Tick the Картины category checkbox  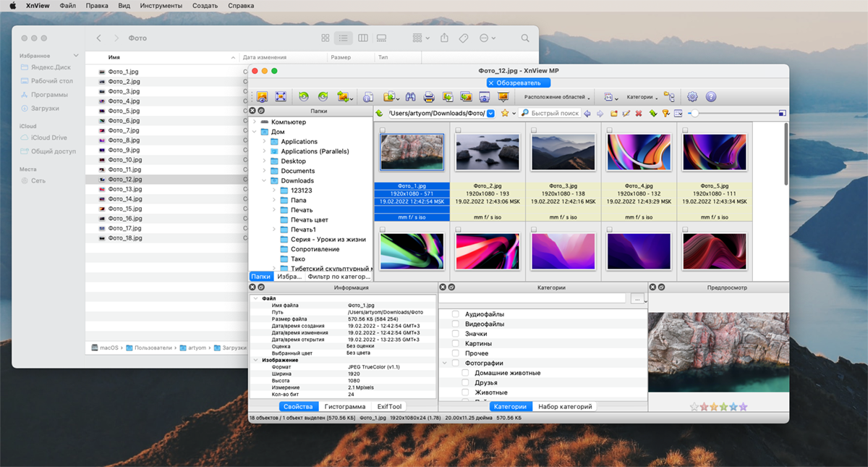pyautogui.click(x=456, y=343)
